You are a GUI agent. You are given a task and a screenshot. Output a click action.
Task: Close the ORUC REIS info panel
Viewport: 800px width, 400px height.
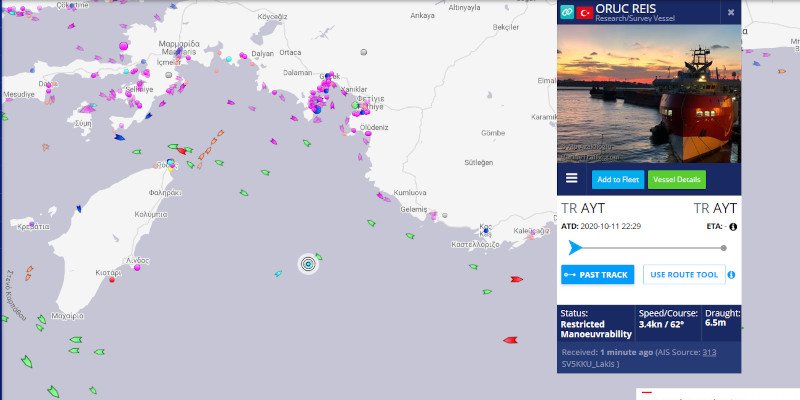coord(731,12)
